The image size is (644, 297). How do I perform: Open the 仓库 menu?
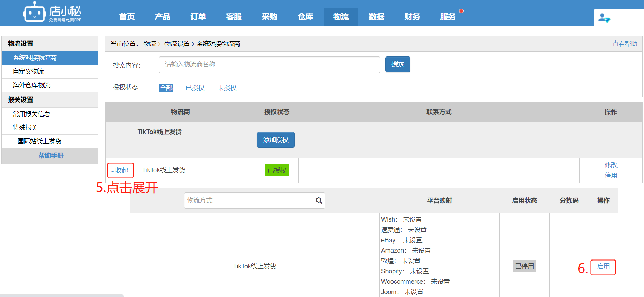pos(305,17)
